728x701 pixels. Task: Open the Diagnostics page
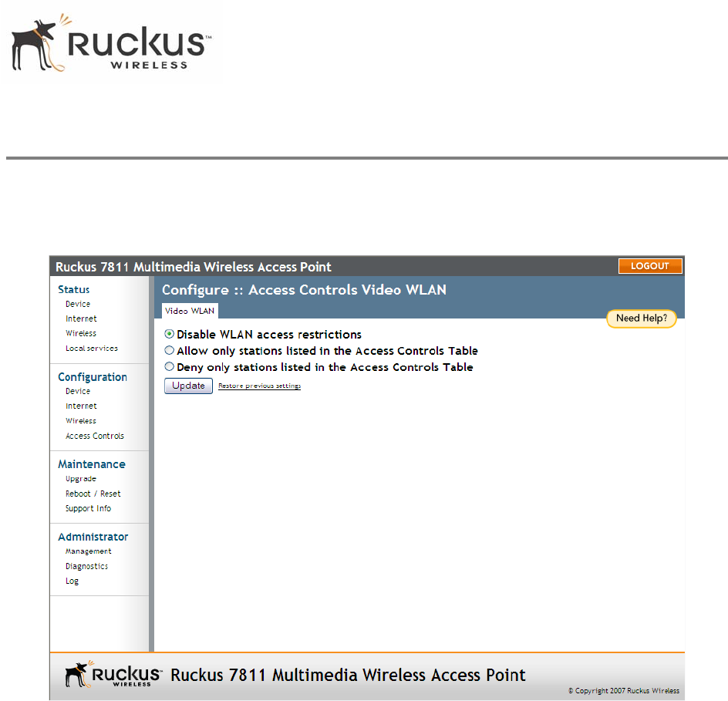click(x=87, y=566)
